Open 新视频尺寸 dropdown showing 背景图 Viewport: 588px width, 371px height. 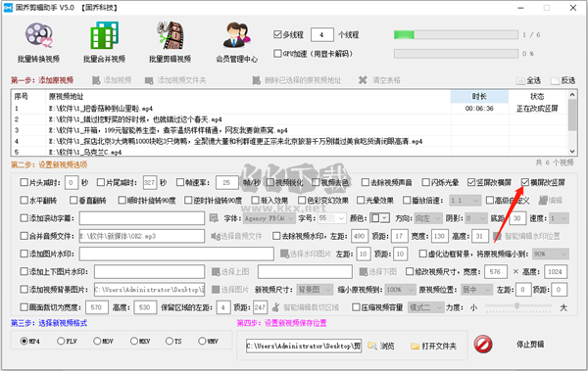[315, 290]
